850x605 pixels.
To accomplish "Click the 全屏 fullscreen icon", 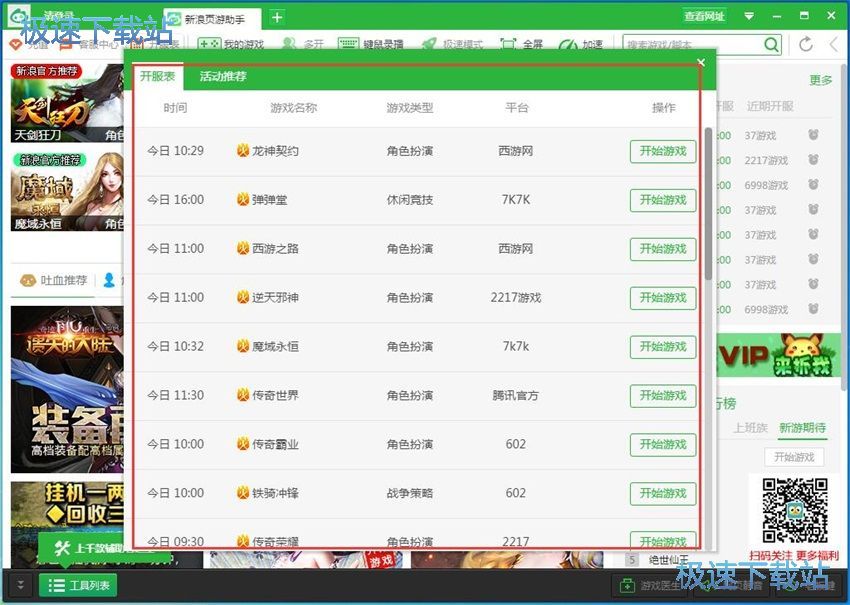I will [508, 44].
